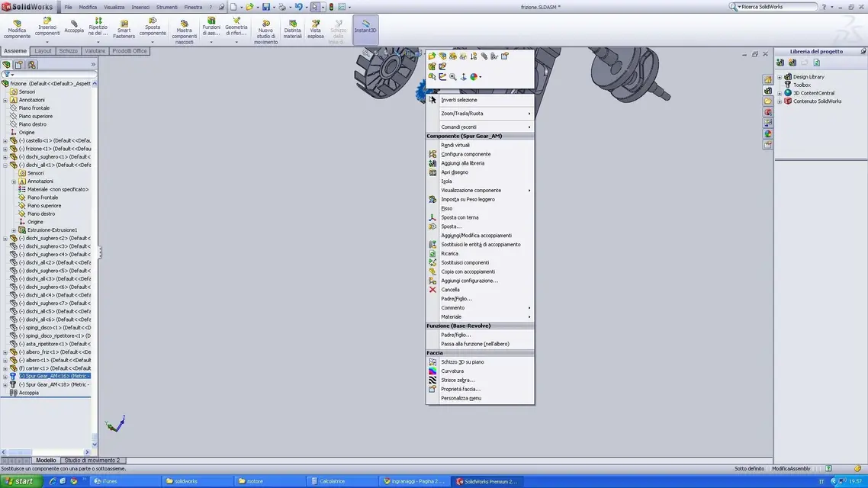The image size is (868, 488).
Task: Open the Strumenti menu
Action: click(x=166, y=7)
